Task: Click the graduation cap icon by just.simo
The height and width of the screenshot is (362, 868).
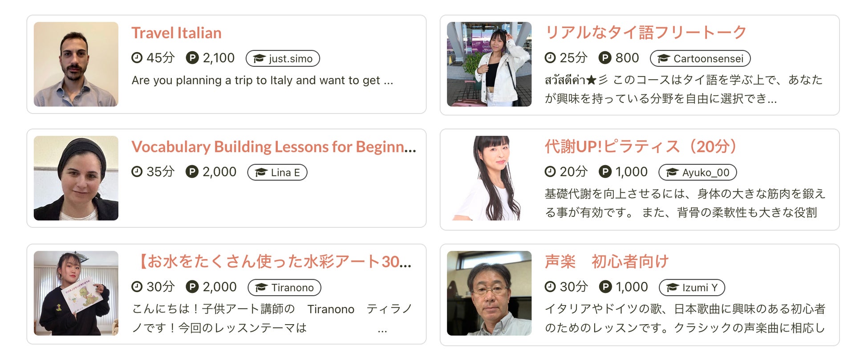Action: tap(259, 59)
